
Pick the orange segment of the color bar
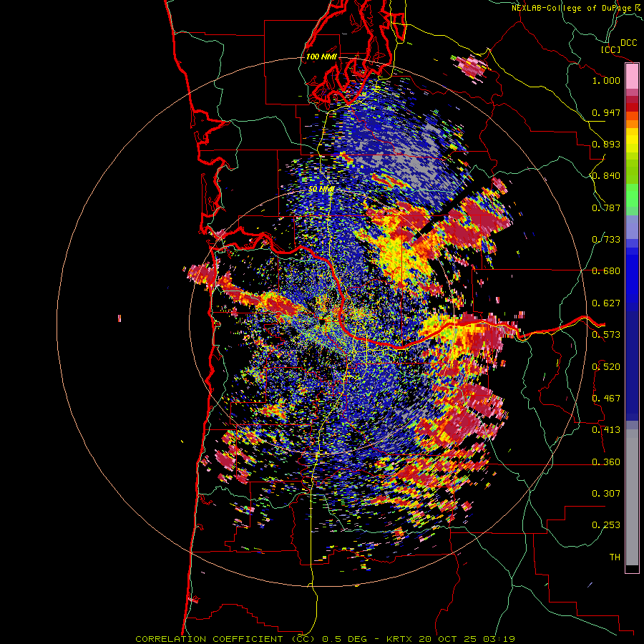(632, 124)
